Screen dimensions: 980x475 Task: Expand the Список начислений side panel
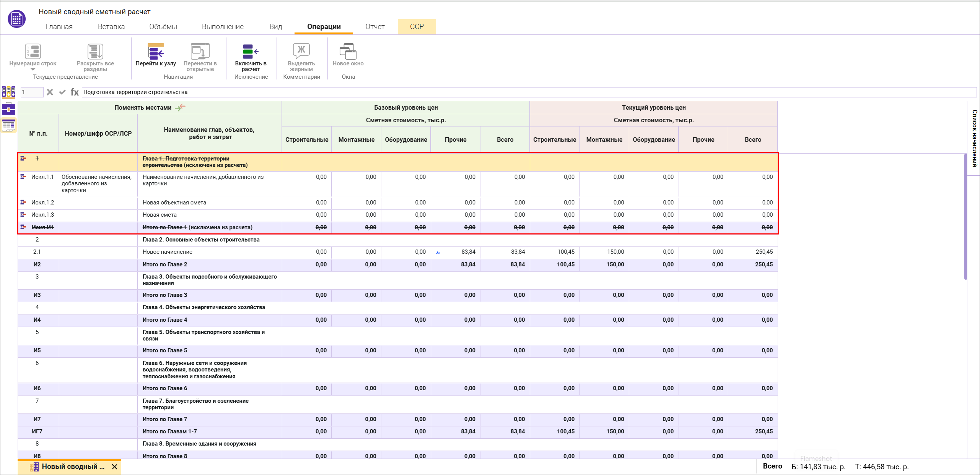tap(974, 138)
